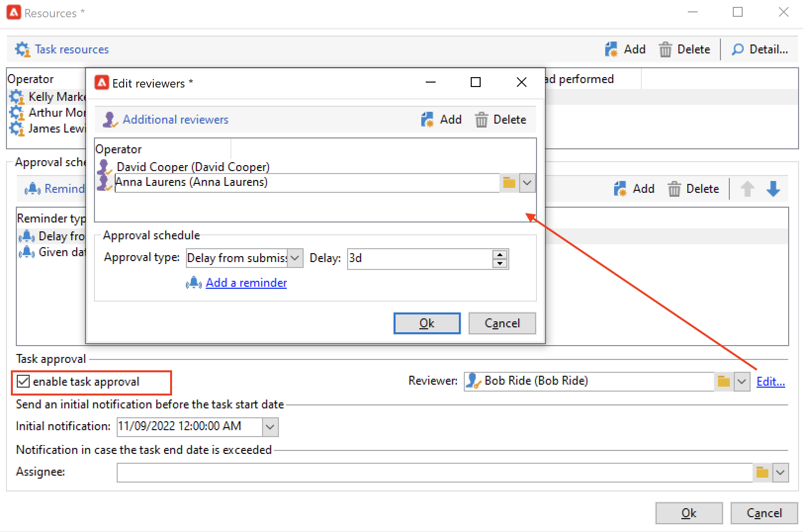Image resolution: width=803 pixels, height=532 pixels.
Task: Click Delete in the reminders toolbar
Action: click(693, 189)
